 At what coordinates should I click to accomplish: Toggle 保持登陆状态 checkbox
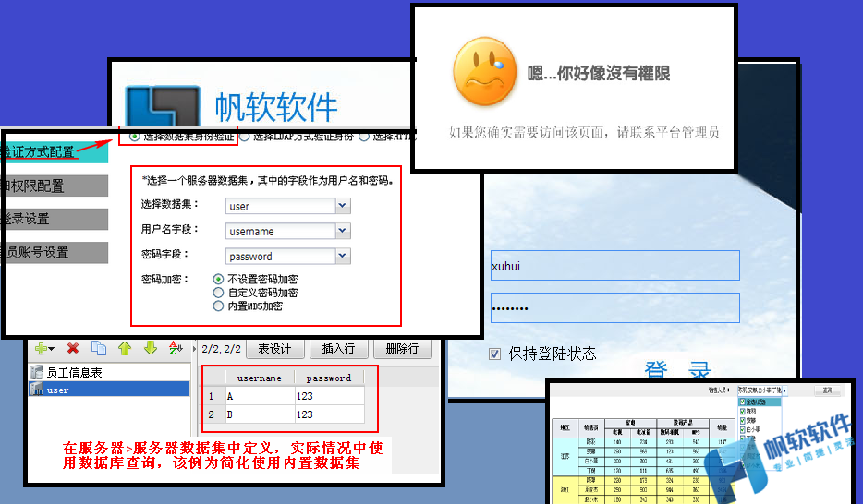point(495,354)
